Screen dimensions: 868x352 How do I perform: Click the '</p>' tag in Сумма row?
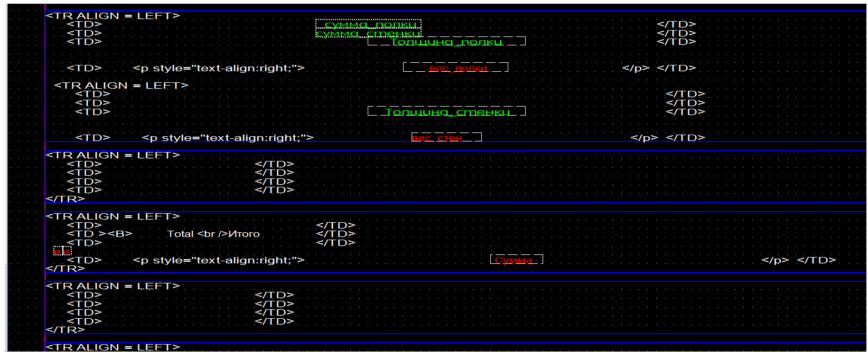(x=775, y=260)
